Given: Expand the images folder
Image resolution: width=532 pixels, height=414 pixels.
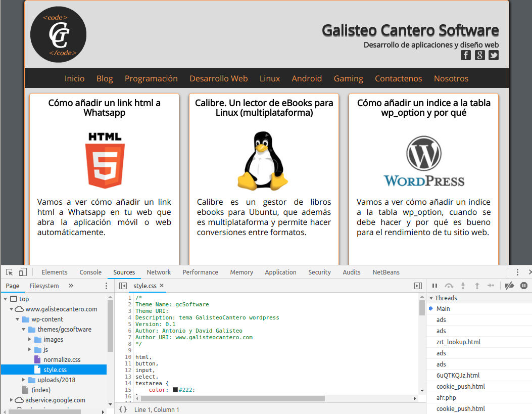Looking at the screenshot, I should 29,339.
